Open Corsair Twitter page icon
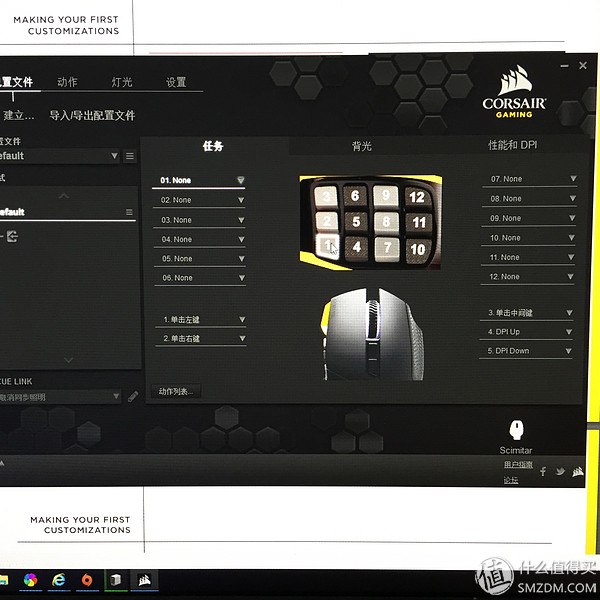This screenshot has height=600, width=600. [x=560, y=471]
